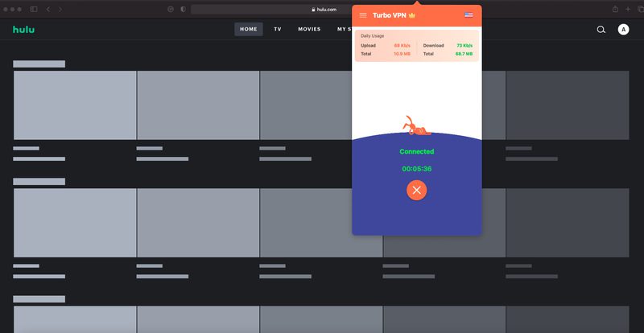644x333 pixels.
Task: Click the Connected status text
Action: [x=416, y=151]
